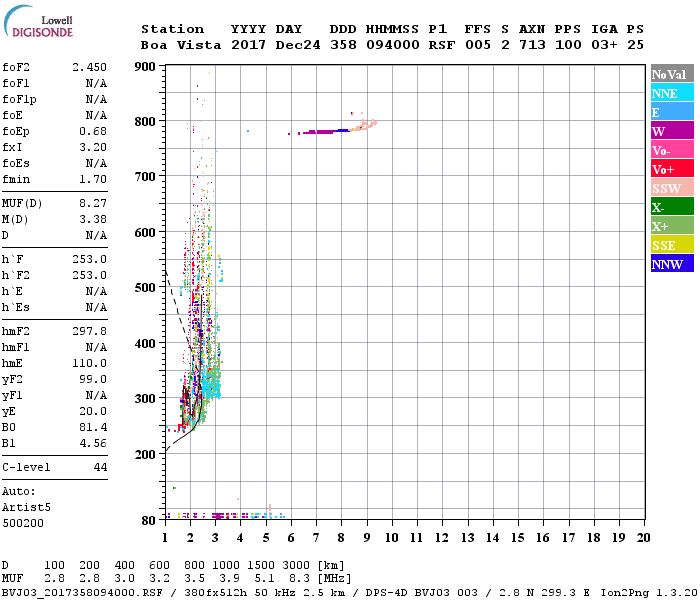Choose the Vo+ red legend swatch
700x600 pixels.
(669, 169)
